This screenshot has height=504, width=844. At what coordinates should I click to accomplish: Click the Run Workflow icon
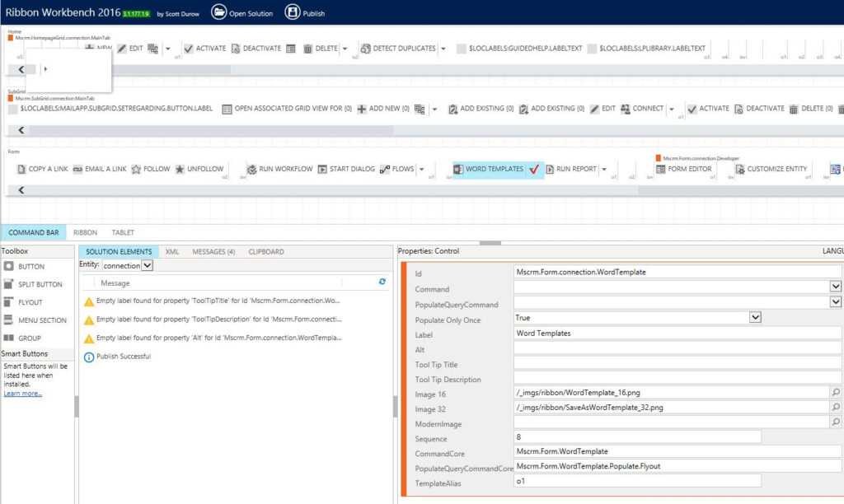[x=251, y=169]
